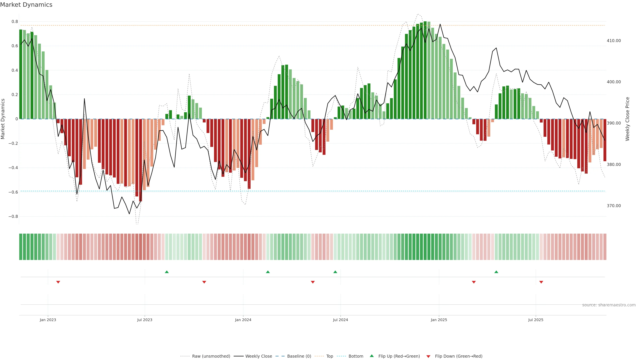Click the Jul 2023 x-axis label

(145, 320)
